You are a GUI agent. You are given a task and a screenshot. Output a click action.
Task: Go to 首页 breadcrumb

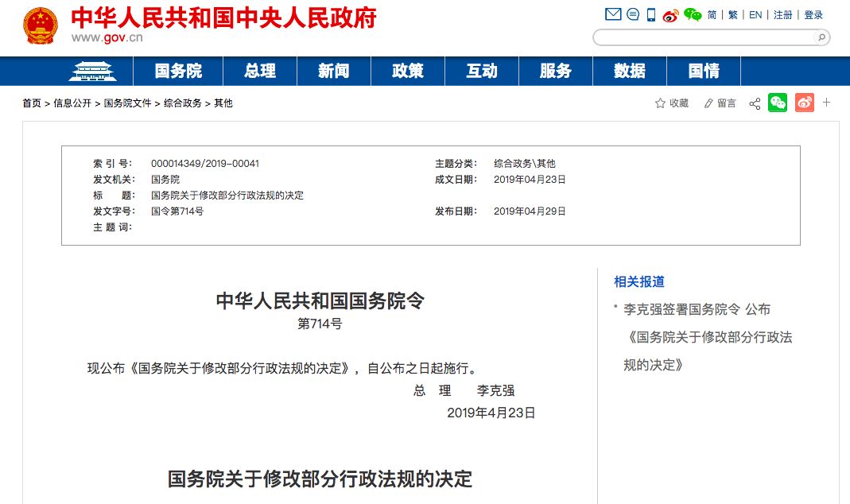(32, 103)
